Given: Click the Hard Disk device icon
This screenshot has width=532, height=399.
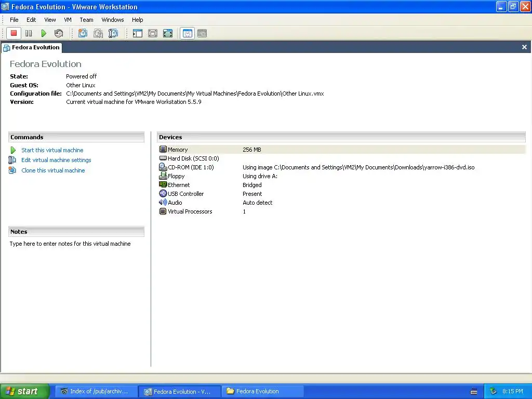Looking at the screenshot, I should coord(163,158).
